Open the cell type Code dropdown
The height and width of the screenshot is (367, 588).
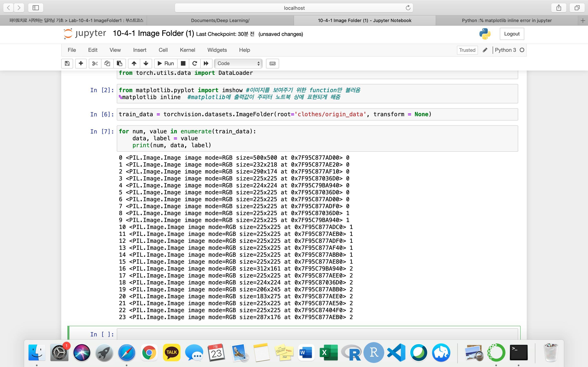coord(238,63)
